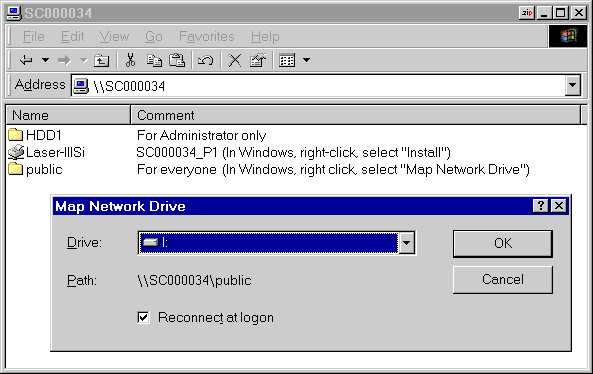Screen dimensions: 593x374
Task: Click the Cut scissors icon
Action: (x=130, y=60)
